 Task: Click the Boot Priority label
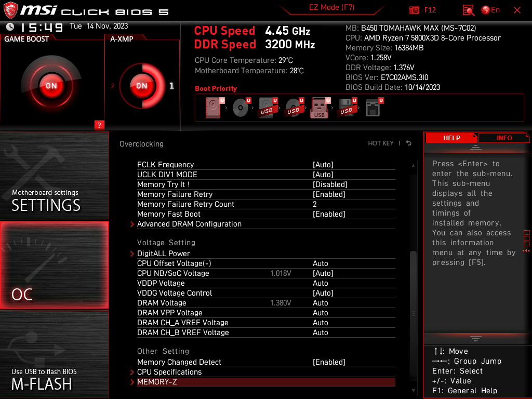pyautogui.click(x=216, y=88)
